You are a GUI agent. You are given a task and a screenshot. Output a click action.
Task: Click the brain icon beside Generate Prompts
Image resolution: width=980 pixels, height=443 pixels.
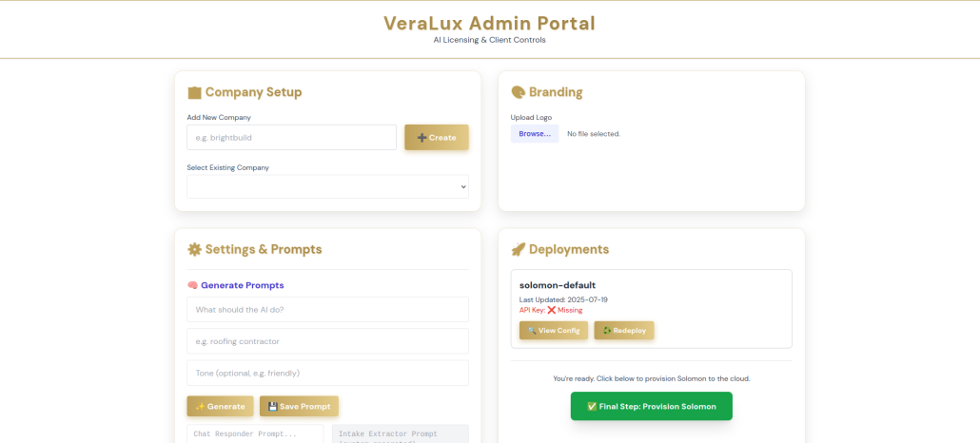click(192, 285)
